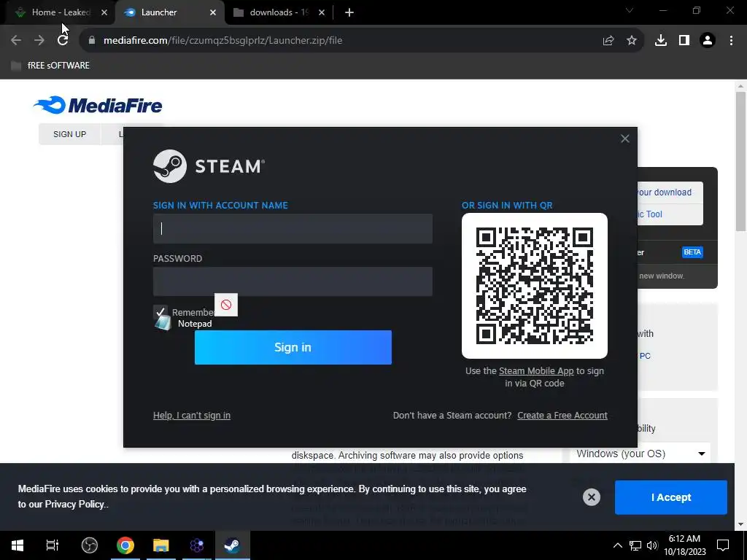The height and width of the screenshot is (560, 747).
Task: Dismiss the cookie banner with the X icon
Action: coord(591,497)
